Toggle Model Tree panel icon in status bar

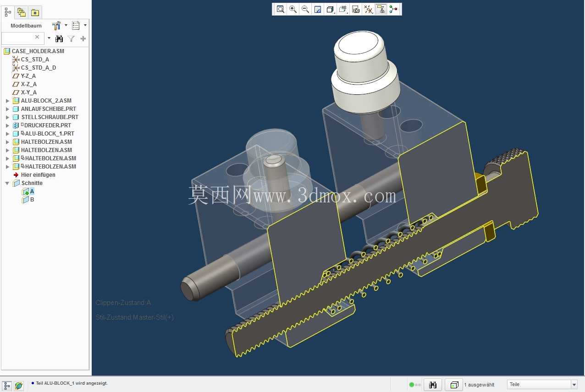click(7, 386)
